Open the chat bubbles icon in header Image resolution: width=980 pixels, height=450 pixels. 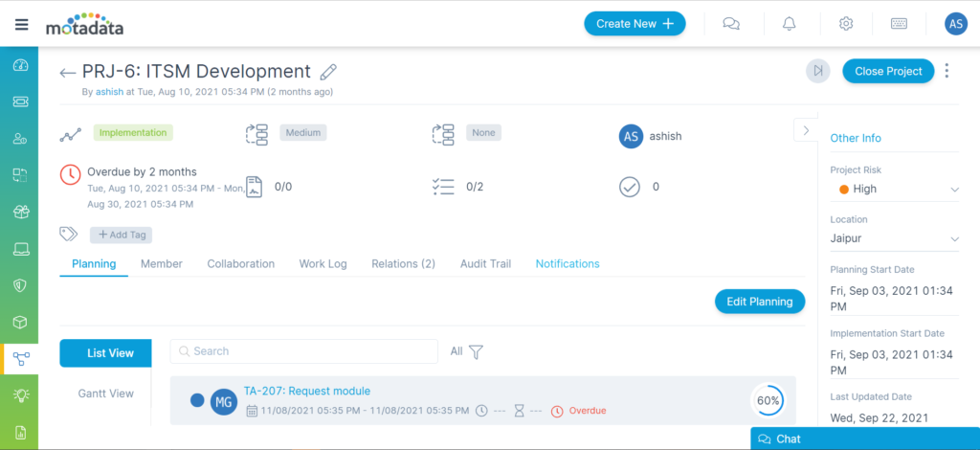click(x=731, y=24)
